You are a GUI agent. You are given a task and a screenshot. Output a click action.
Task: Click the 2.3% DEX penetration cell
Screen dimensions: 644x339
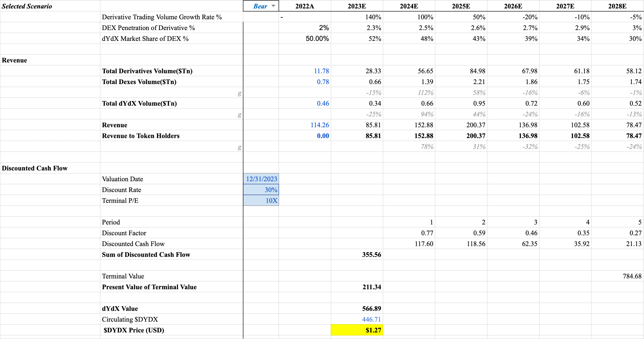pyautogui.click(x=357, y=28)
